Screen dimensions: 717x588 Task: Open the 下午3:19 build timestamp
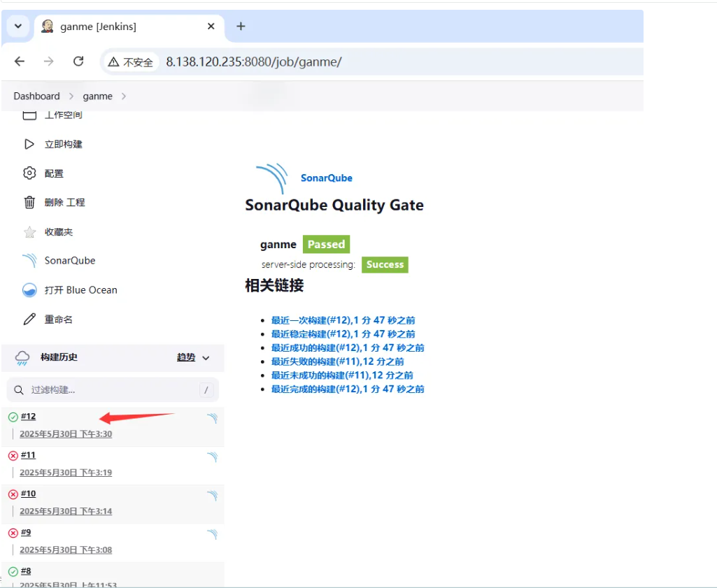[x=66, y=473]
